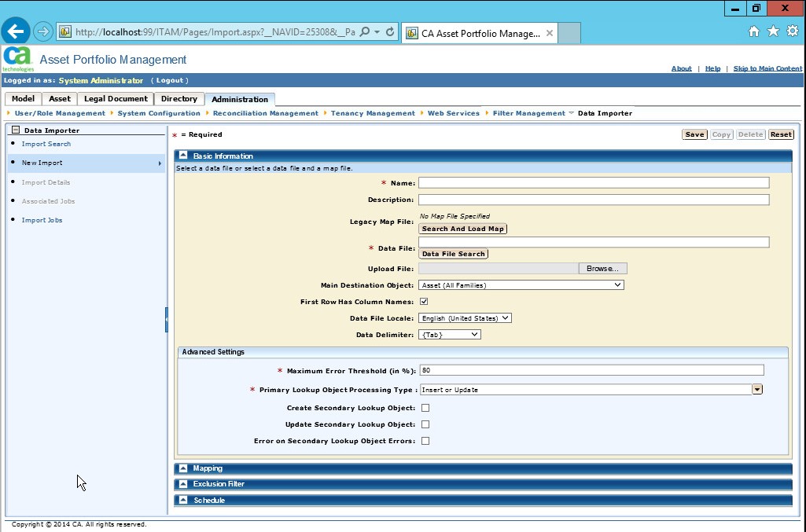This screenshot has width=806, height=532.
Task: Click the Reset button
Action: click(x=781, y=134)
